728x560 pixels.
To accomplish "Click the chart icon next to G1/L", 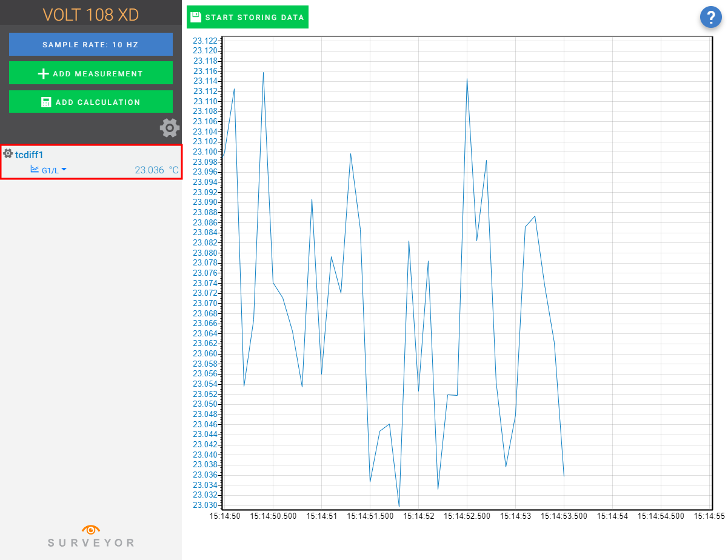I will click(x=35, y=170).
